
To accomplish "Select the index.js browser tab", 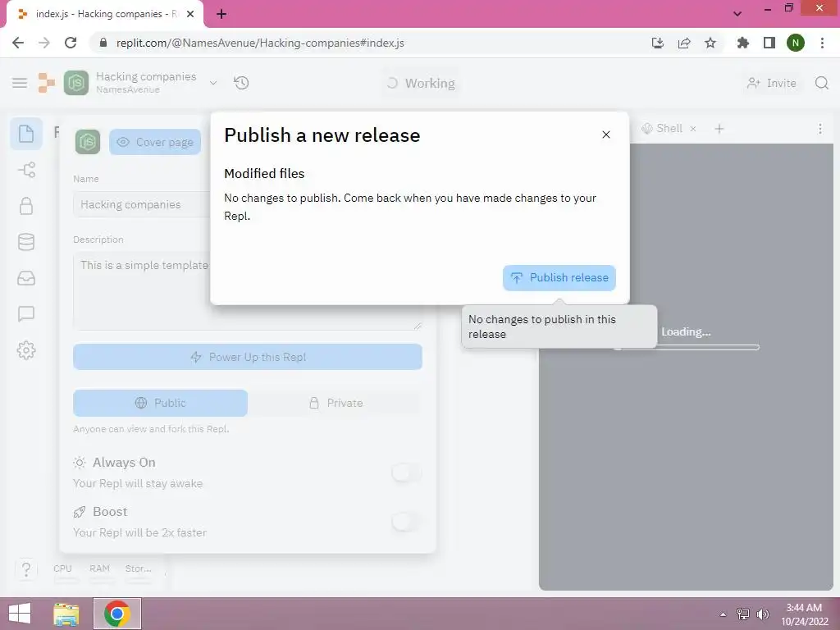I will (x=105, y=14).
